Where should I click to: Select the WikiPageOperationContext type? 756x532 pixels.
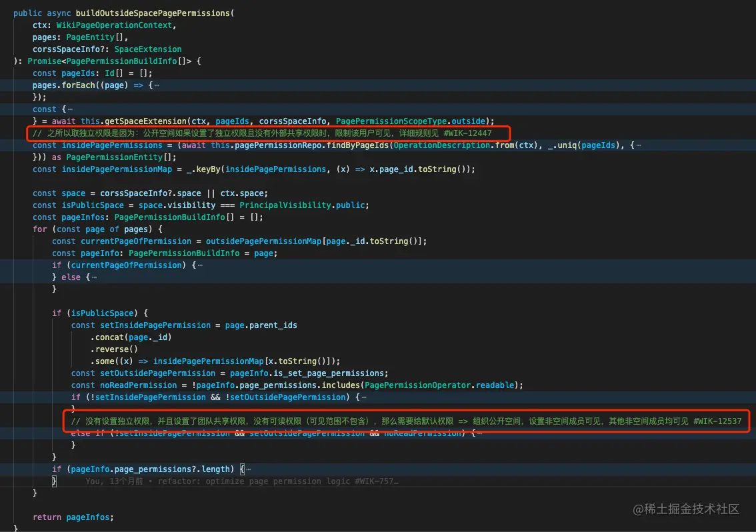click(x=114, y=25)
